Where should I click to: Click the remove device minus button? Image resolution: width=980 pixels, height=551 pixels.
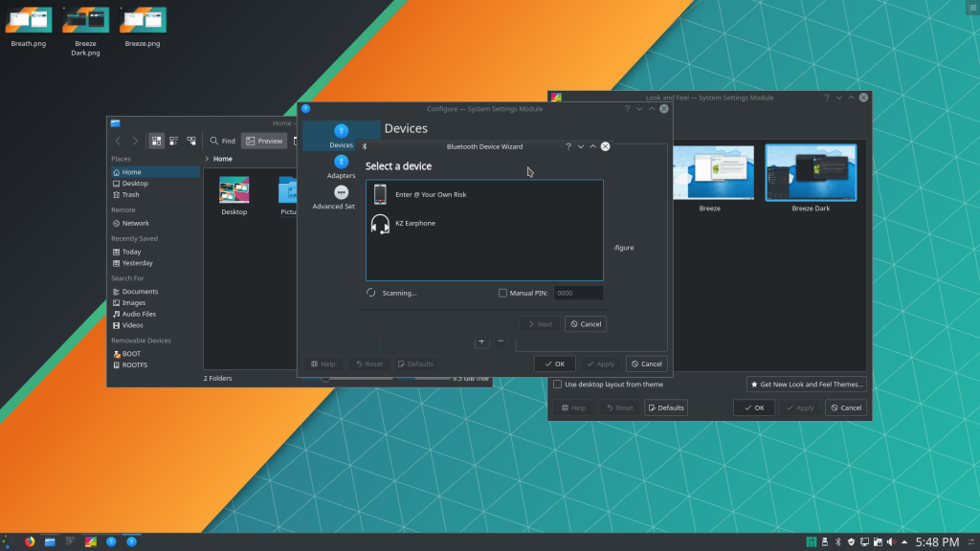[x=501, y=342]
